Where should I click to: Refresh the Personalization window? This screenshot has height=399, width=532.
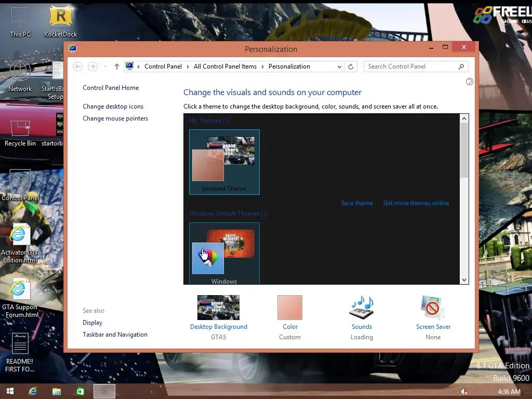tap(351, 66)
